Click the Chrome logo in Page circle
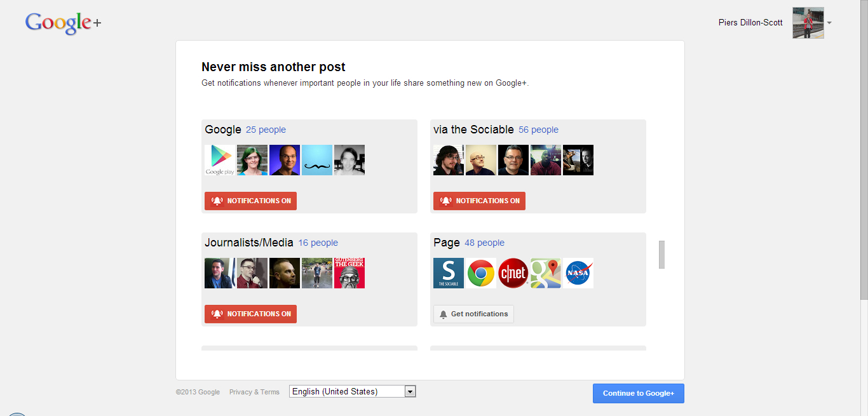Image resolution: width=868 pixels, height=416 pixels. [481, 273]
